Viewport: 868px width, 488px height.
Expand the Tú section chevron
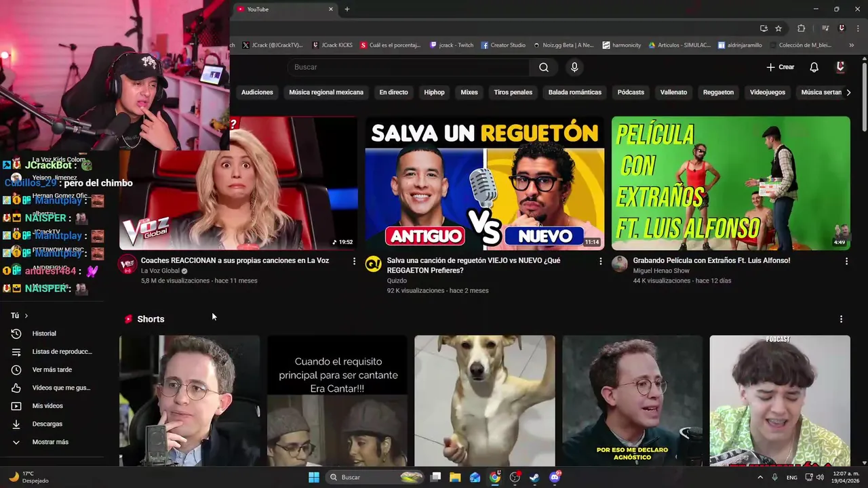click(26, 316)
